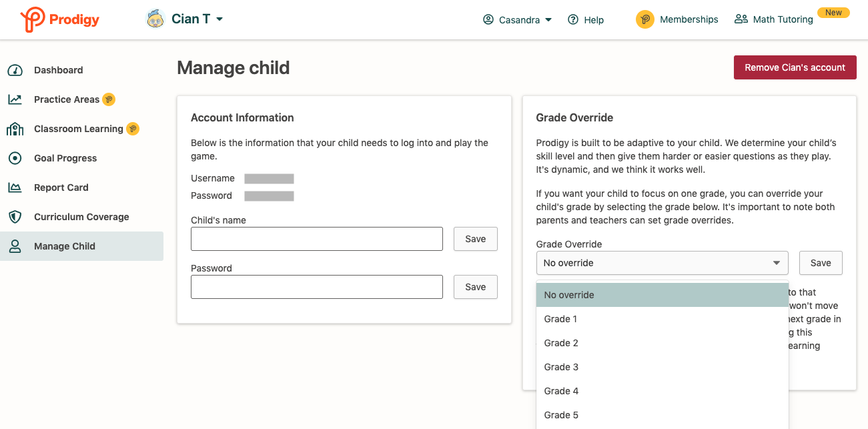Click the Curriculum Coverage shield icon
Image resolution: width=868 pixels, height=429 pixels.
pos(15,217)
